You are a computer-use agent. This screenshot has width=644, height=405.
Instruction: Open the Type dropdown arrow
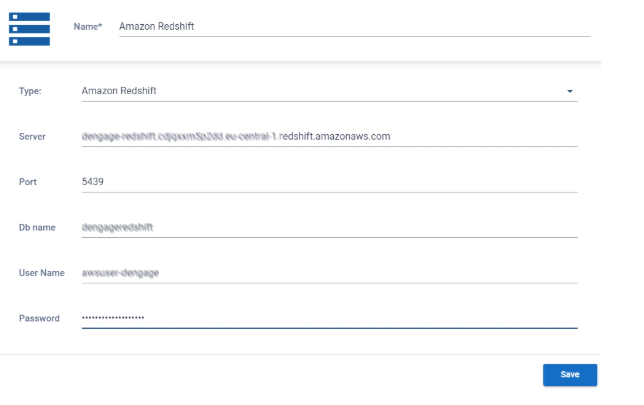click(570, 91)
